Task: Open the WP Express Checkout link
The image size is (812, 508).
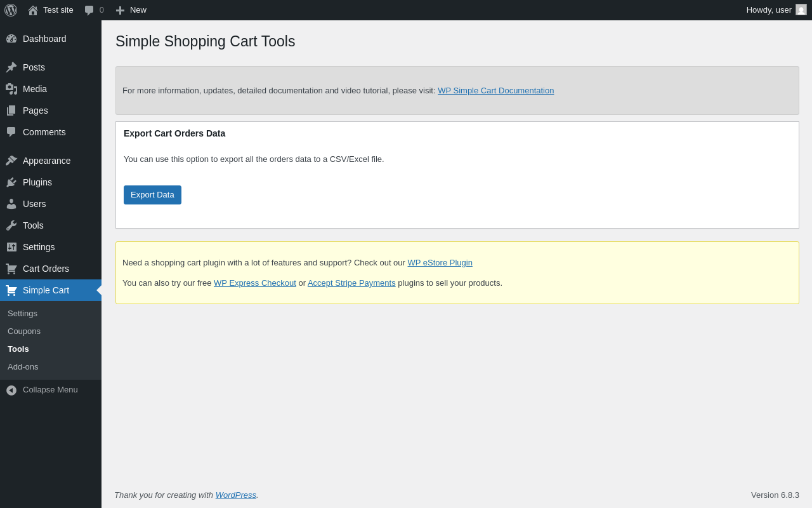Action: (x=254, y=283)
